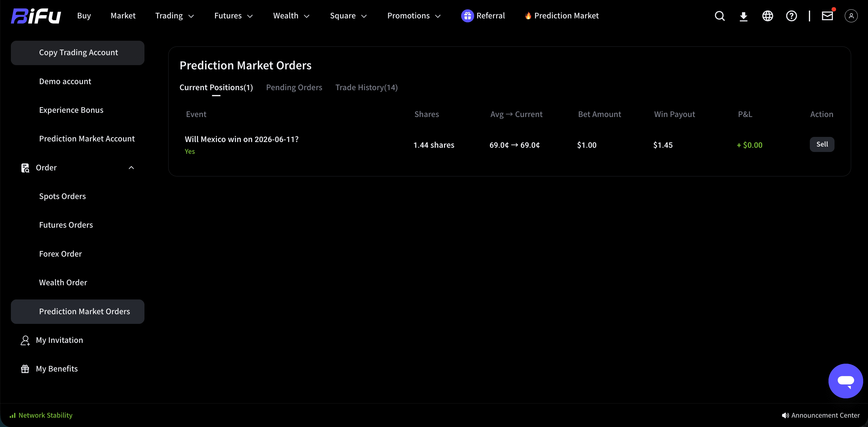
Task: Click the '$1.00' bet amount cell
Action: coord(587,145)
